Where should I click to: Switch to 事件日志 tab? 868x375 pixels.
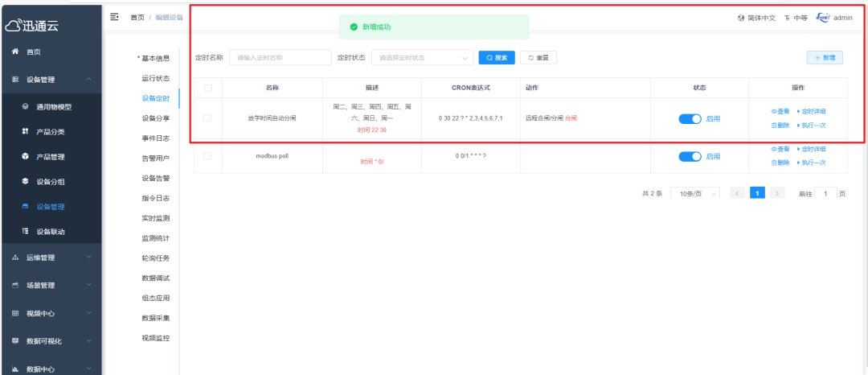tap(156, 138)
